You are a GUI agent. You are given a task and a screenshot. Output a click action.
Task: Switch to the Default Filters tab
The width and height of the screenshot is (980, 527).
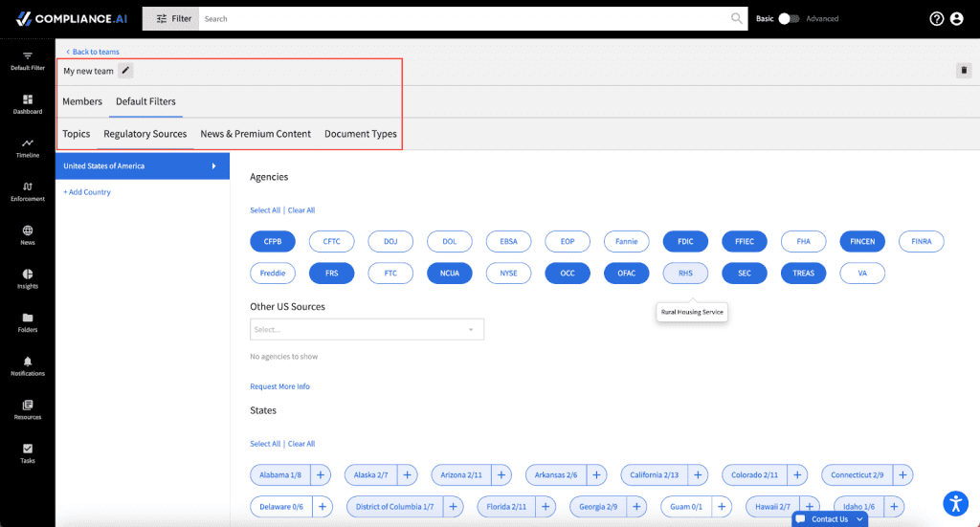[145, 101]
